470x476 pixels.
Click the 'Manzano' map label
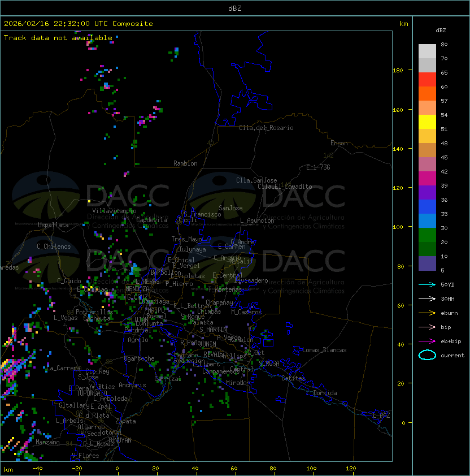pos(47,442)
